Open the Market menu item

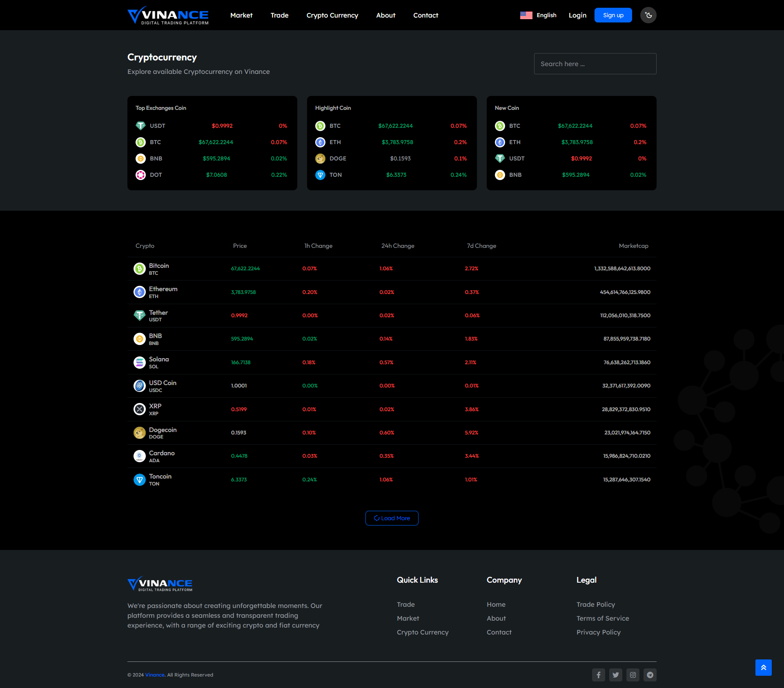click(241, 15)
